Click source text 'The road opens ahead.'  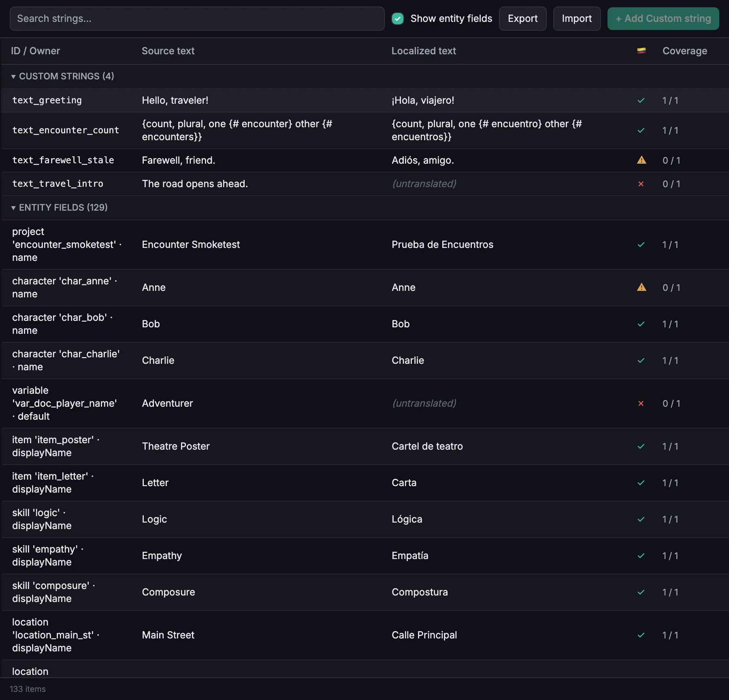195,184
